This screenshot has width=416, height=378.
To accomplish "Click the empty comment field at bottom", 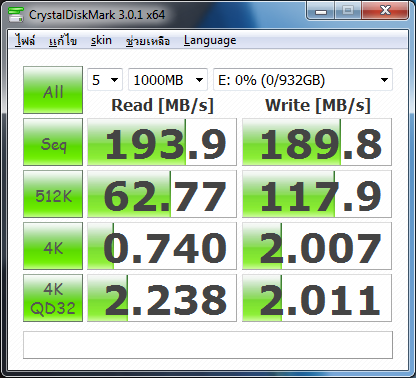I will tap(208, 345).
